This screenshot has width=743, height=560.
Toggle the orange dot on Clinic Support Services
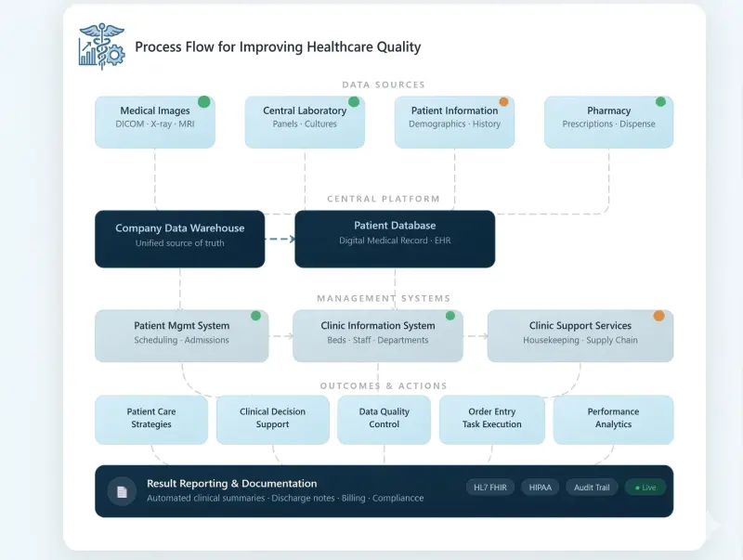658,316
